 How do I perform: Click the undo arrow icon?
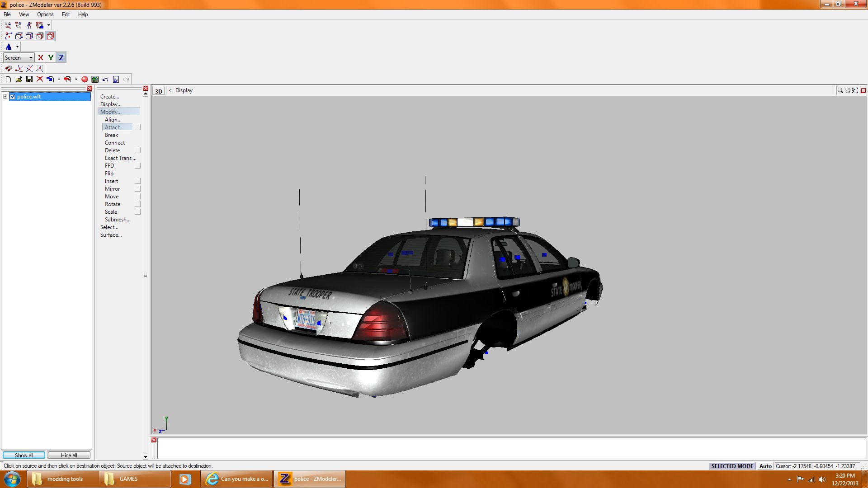[105, 79]
